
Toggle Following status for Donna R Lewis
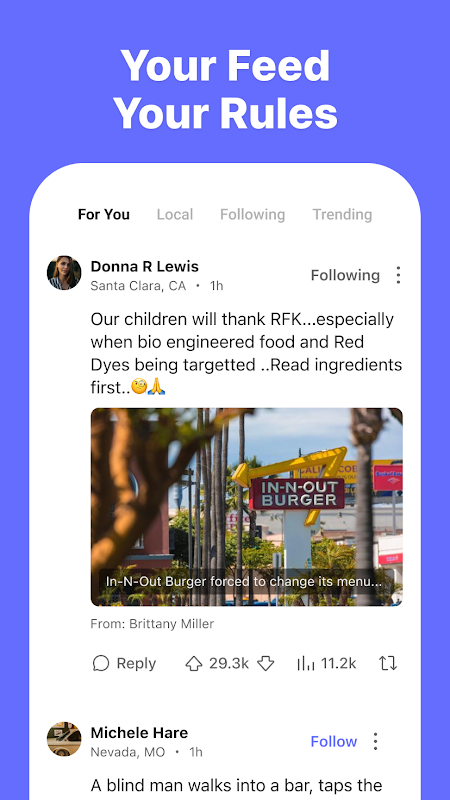(345, 276)
